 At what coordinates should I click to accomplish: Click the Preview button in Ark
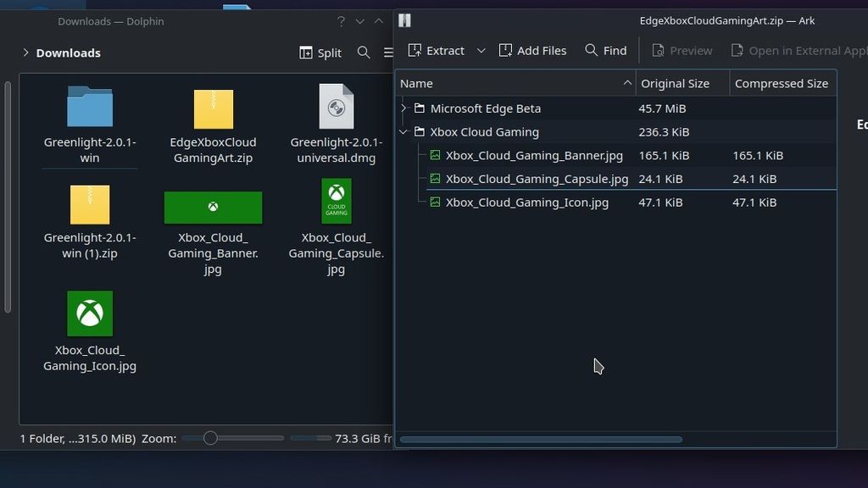(682, 50)
